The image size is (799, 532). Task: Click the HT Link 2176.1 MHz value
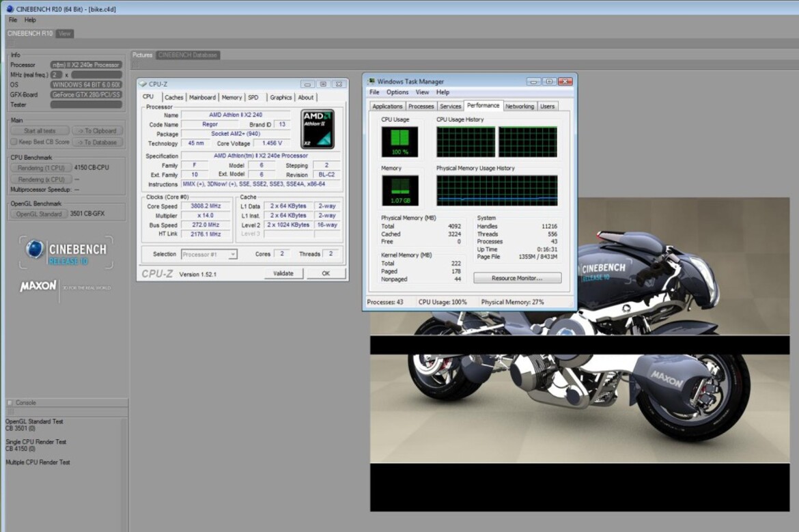coord(206,234)
